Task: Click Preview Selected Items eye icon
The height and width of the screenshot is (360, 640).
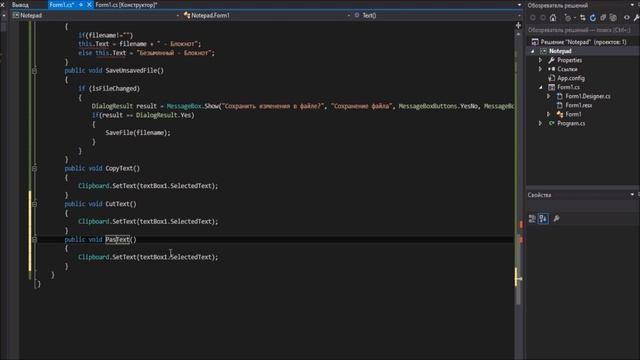Action: pyautogui.click(x=627, y=18)
